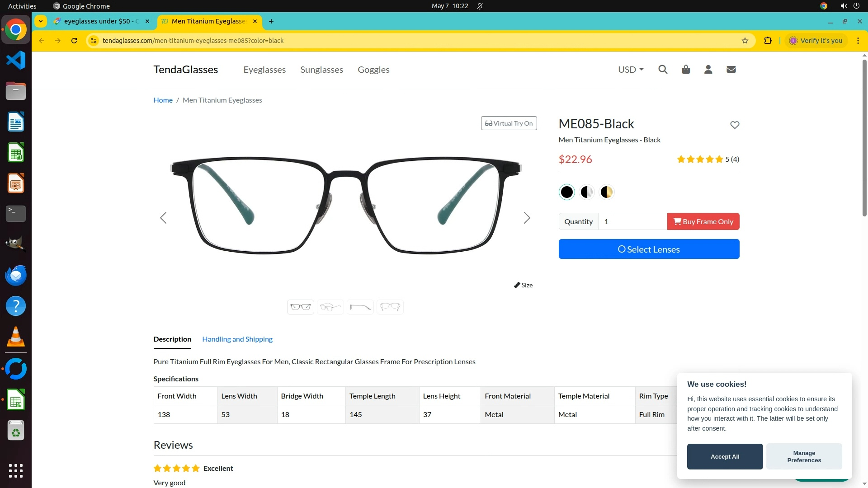Expand the USD currency dropdown
The image size is (868, 488).
(x=631, y=70)
